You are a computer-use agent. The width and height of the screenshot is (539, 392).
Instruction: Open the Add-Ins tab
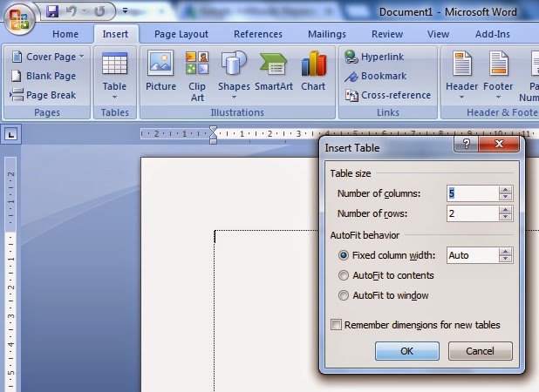pyautogui.click(x=493, y=34)
